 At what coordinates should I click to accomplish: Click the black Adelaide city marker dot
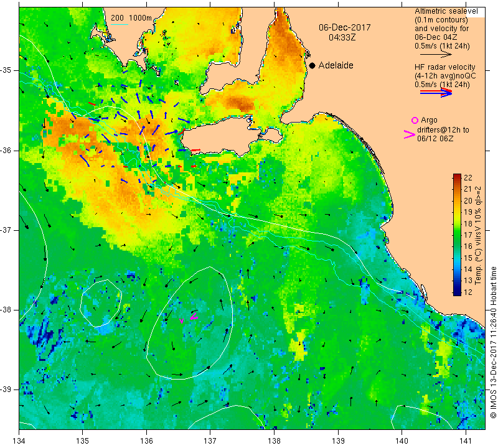(312, 65)
